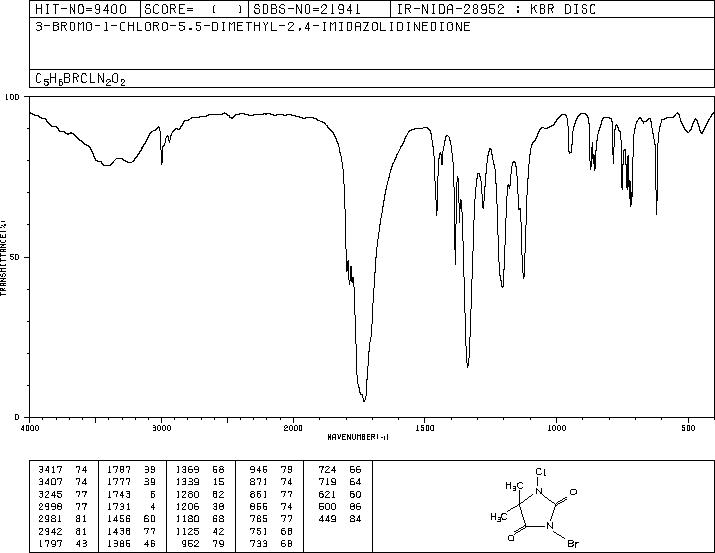The width and height of the screenshot is (715, 553).
Task: Click the 1500 x-axis tick label
Action: (x=425, y=428)
